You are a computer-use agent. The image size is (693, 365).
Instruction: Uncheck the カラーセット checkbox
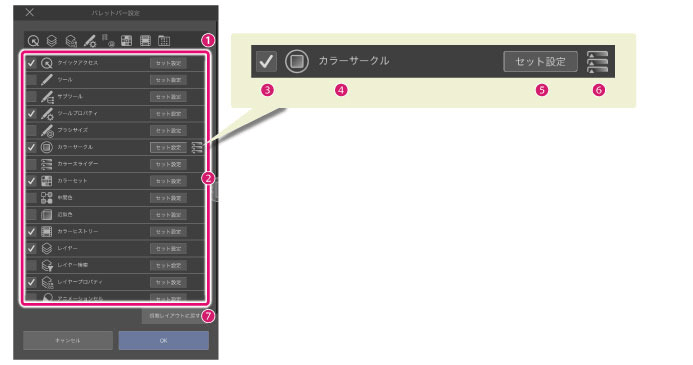click(31, 181)
